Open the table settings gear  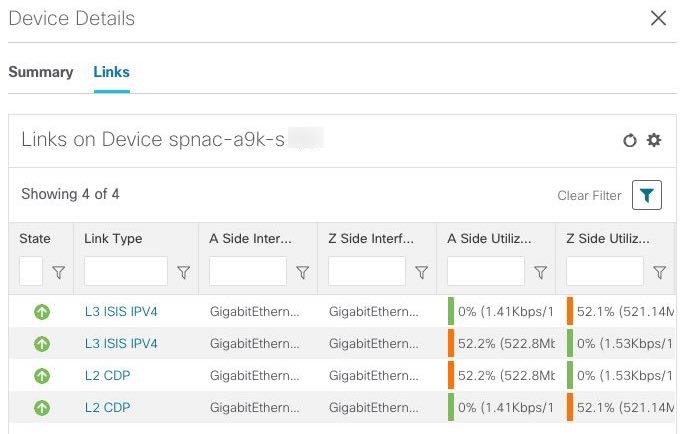[x=654, y=140]
